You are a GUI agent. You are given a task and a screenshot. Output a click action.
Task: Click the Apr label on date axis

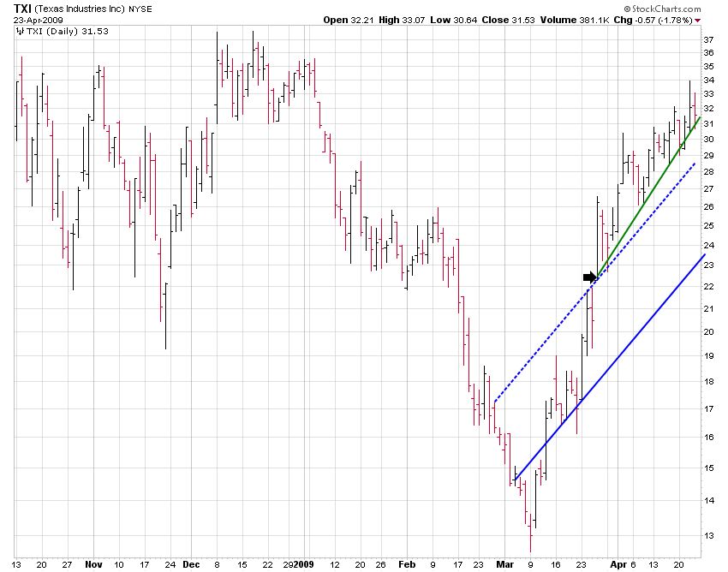[618, 564]
